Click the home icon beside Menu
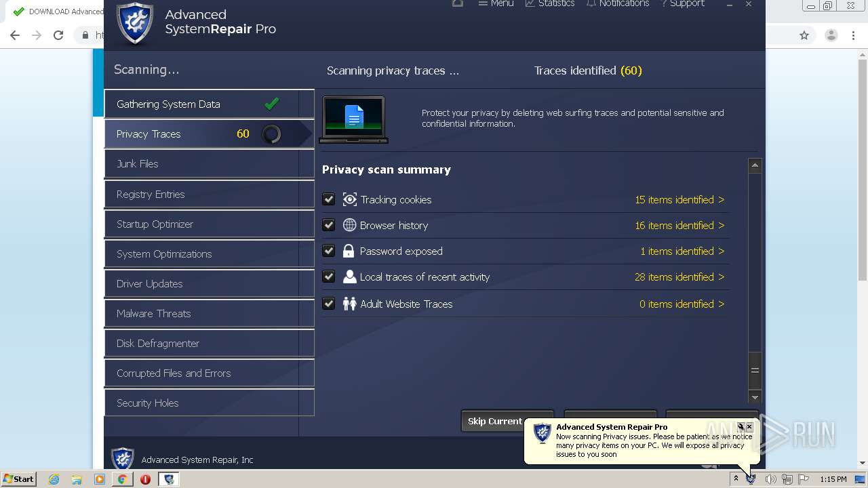 [x=458, y=3]
